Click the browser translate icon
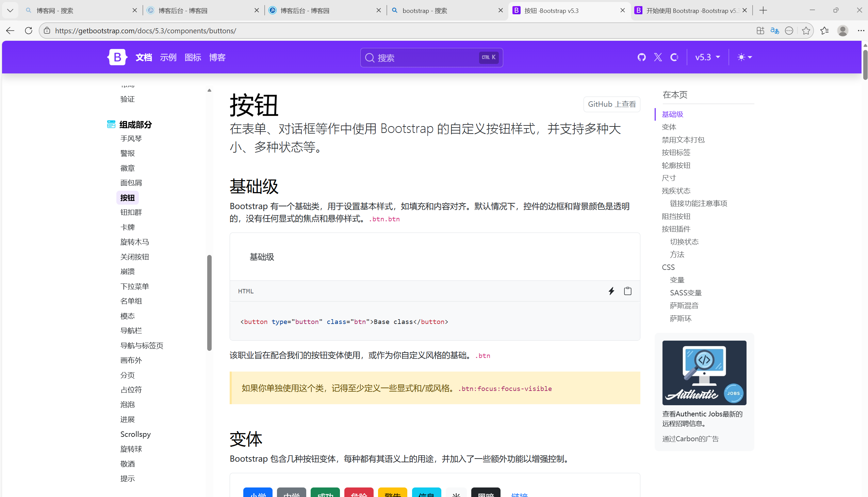 pos(774,31)
